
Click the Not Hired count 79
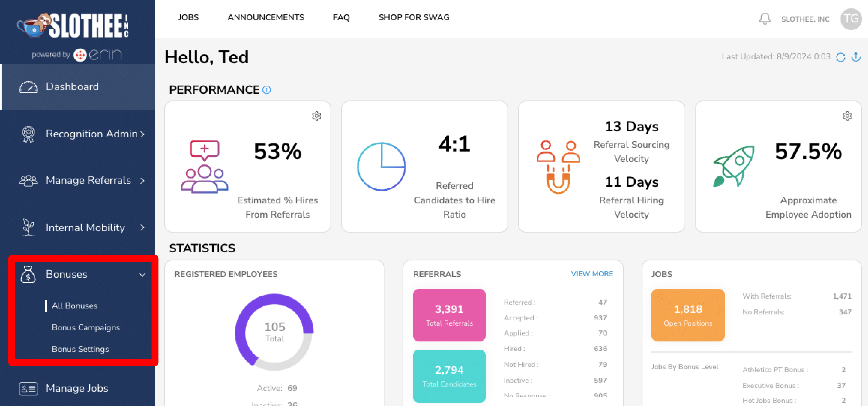point(602,364)
